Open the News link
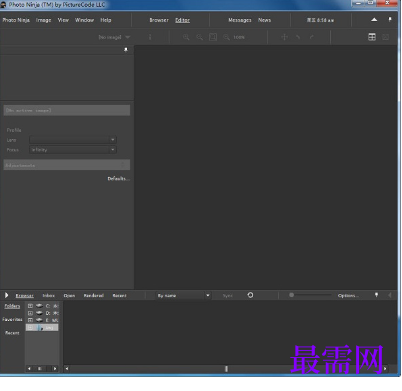This screenshot has height=391, width=402. click(264, 20)
